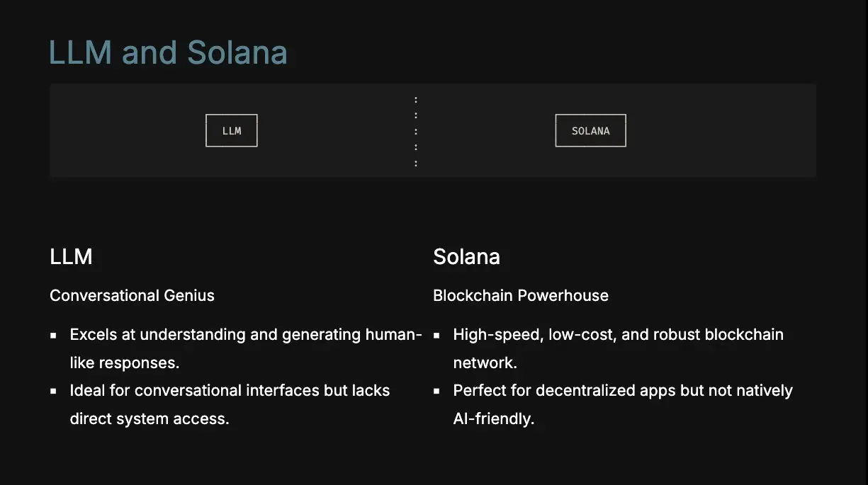The image size is (868, 485).
Task: Click the slide title 'LLM and Solana'
Action: point(168,53)
